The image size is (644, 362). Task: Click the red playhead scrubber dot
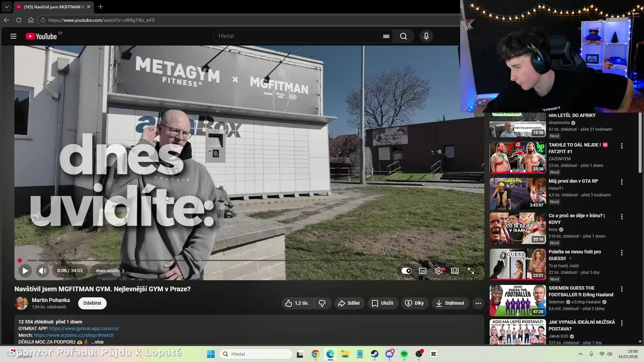(20, 260)
